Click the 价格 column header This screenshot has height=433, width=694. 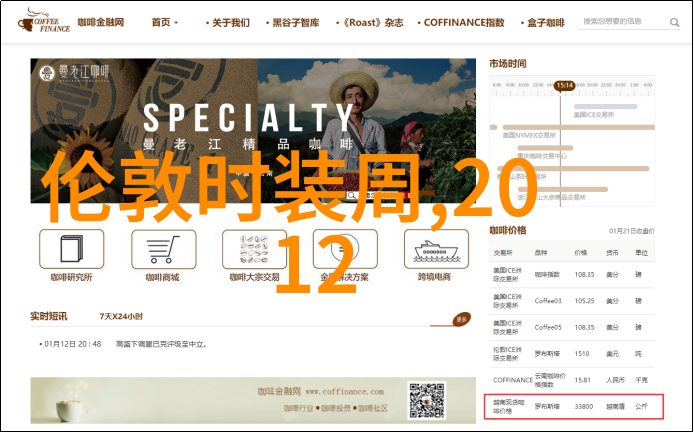click(581, 253)
